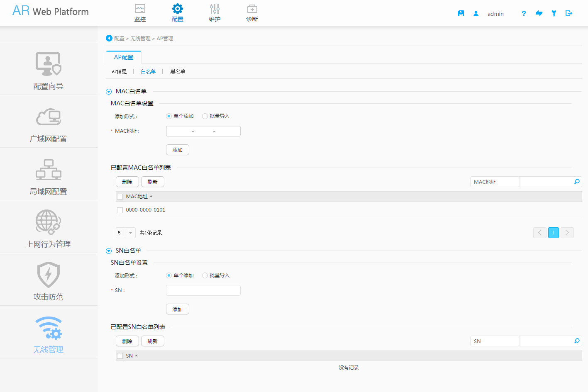This screenshot has width=588, height=392.
Task: Select the 单个添加 radio under SN whitelist
Action: click(169, 275)
